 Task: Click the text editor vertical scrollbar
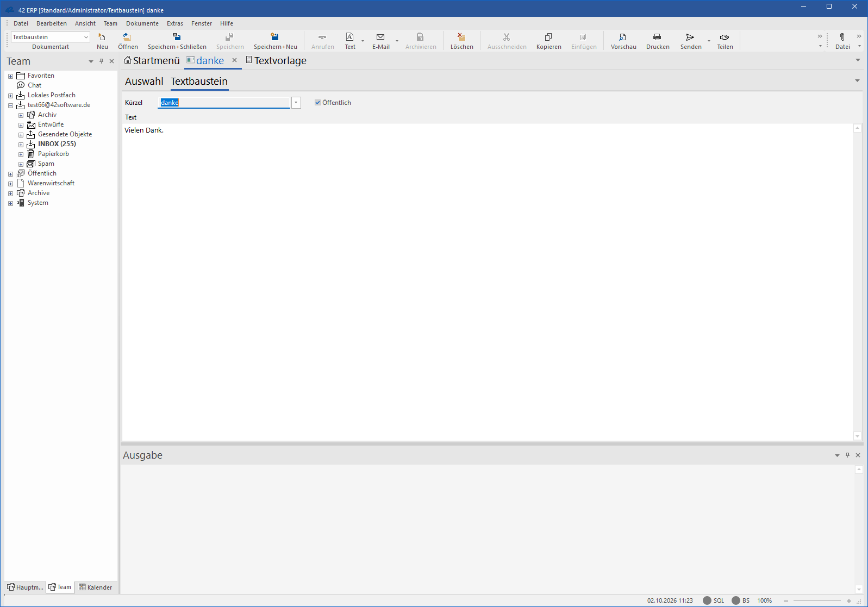pos(858,282)
